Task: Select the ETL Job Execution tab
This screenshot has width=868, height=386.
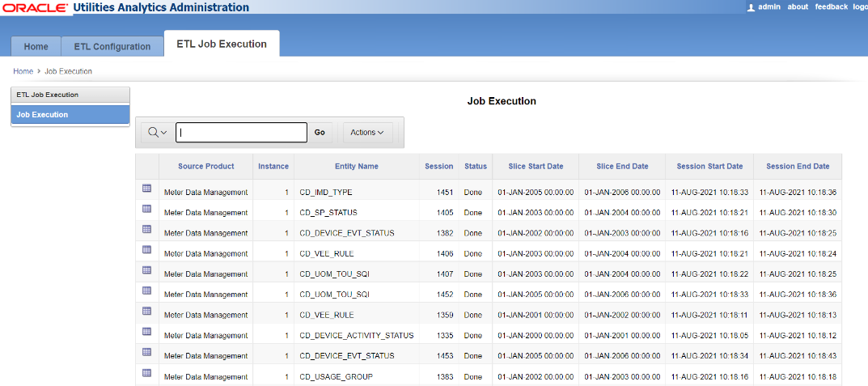Action: click(x=222, y=44)
